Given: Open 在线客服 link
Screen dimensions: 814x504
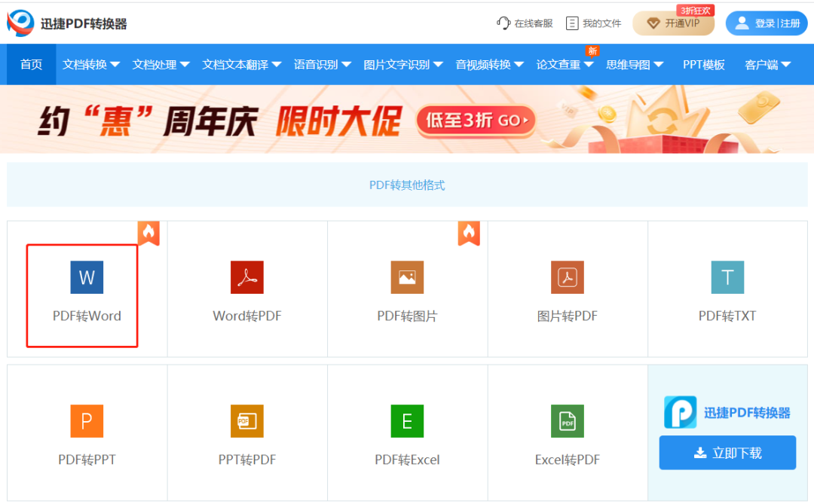Looking at the screenshot, I should pos(525,23).
